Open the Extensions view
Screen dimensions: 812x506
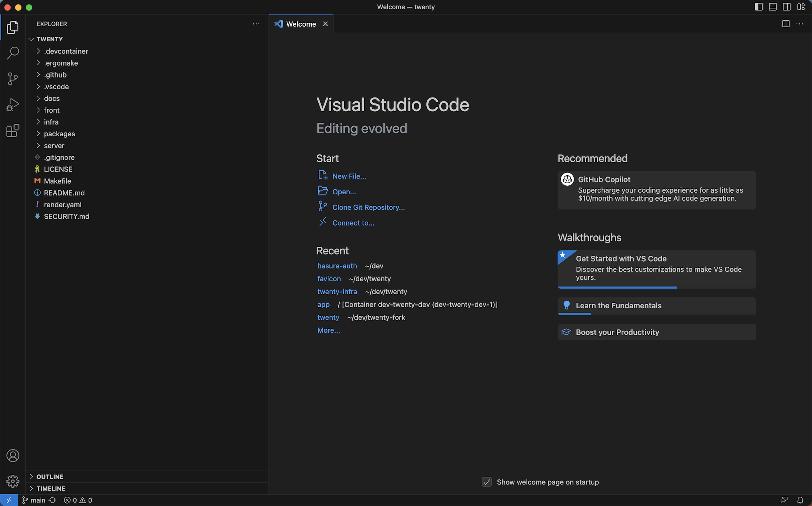[13, 131]
